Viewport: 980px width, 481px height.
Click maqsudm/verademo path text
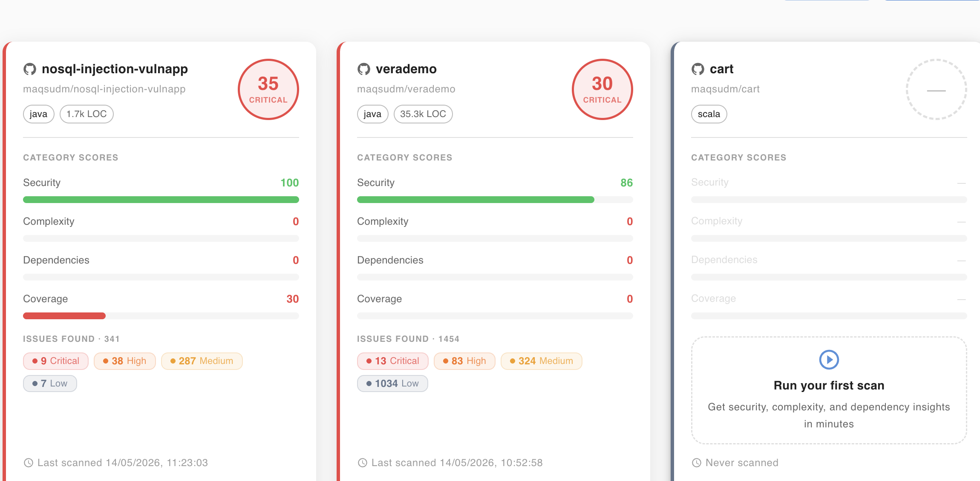(406, 89)
